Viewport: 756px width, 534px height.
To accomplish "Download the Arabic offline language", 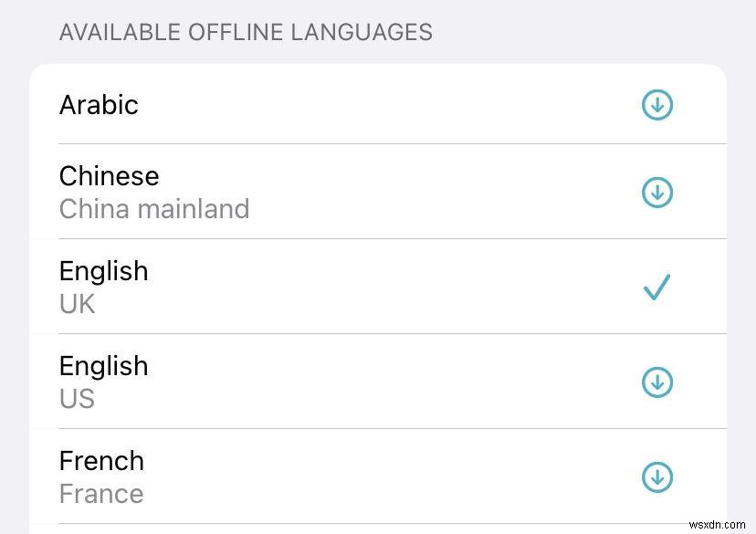I will tap(656, 105).
